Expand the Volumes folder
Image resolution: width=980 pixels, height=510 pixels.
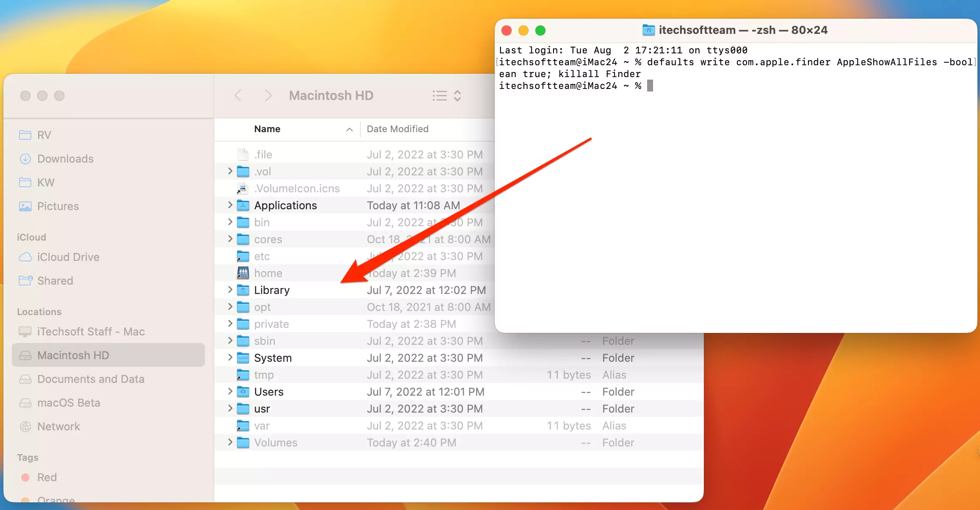230,442
